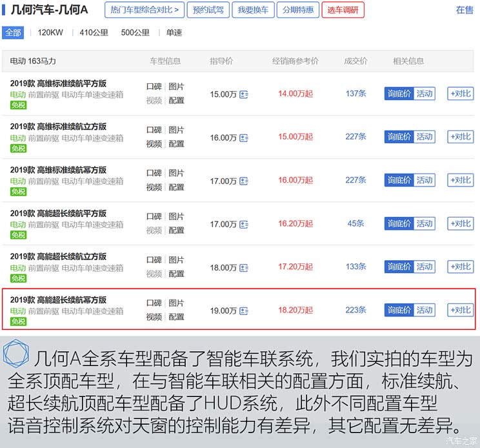The width and height of the screenshot is (480, 448).
Task: Click 询底价 for 高维标准续航立方版
Action: 399,137
